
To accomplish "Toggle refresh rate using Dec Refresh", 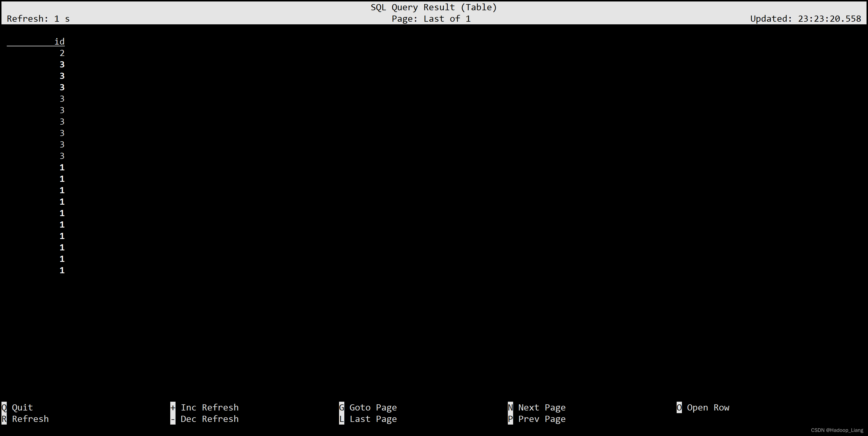I will 174,419.
